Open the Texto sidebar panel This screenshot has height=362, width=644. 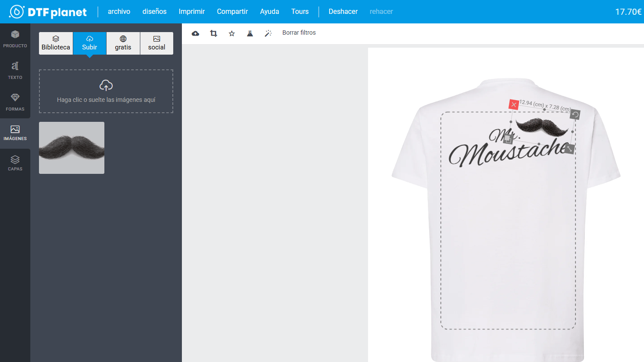pyautogui.click(x=15, y=71)
